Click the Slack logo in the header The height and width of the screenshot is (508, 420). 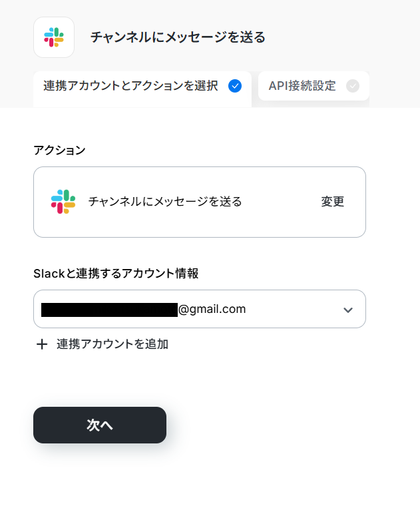coord(54,37)
